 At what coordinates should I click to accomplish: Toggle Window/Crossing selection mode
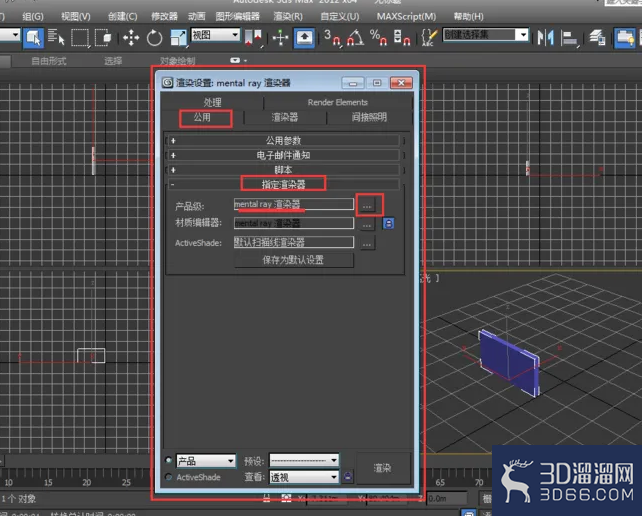[x=103, y=38]
